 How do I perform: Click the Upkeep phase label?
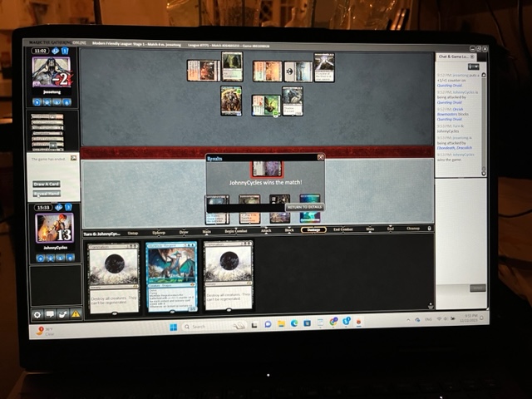159,231
